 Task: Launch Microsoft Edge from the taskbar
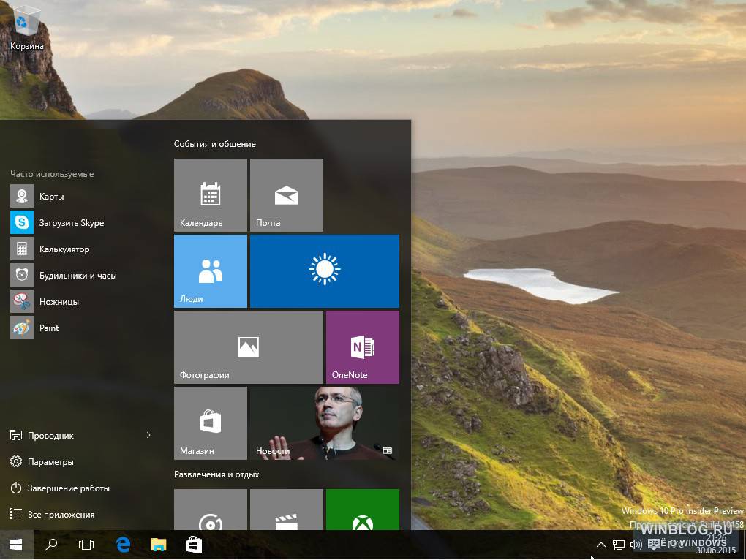123,545
